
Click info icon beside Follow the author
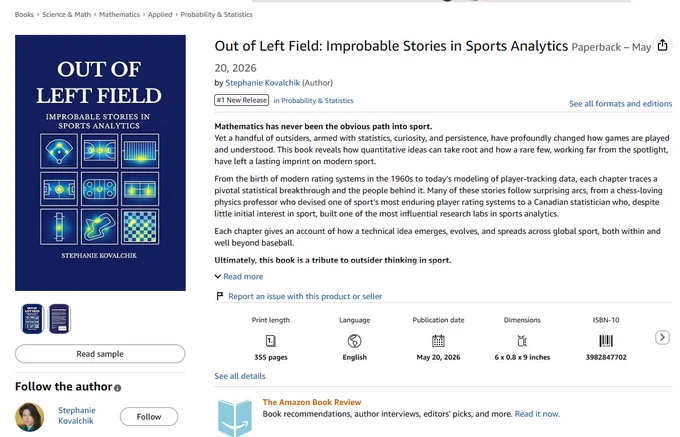[x=118, y=388]
